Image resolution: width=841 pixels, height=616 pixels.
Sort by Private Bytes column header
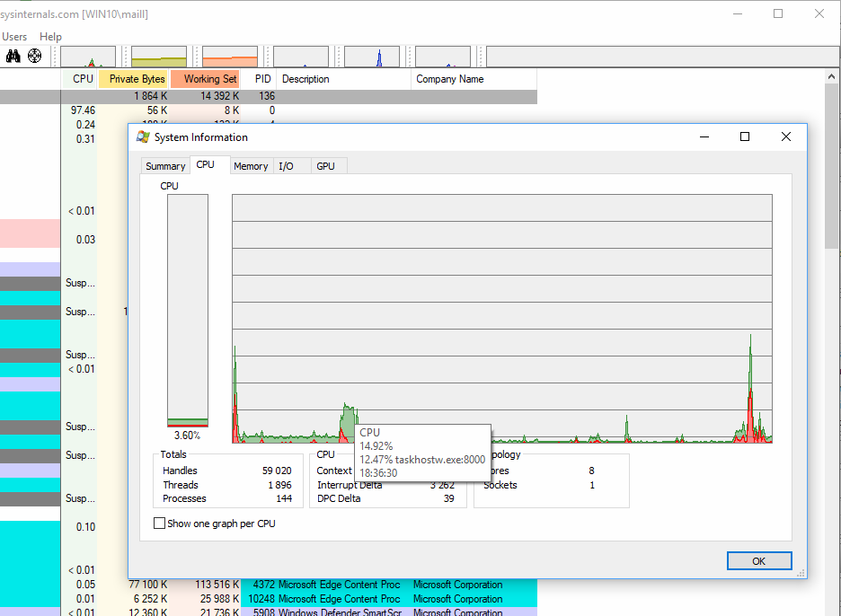[137, 79]
